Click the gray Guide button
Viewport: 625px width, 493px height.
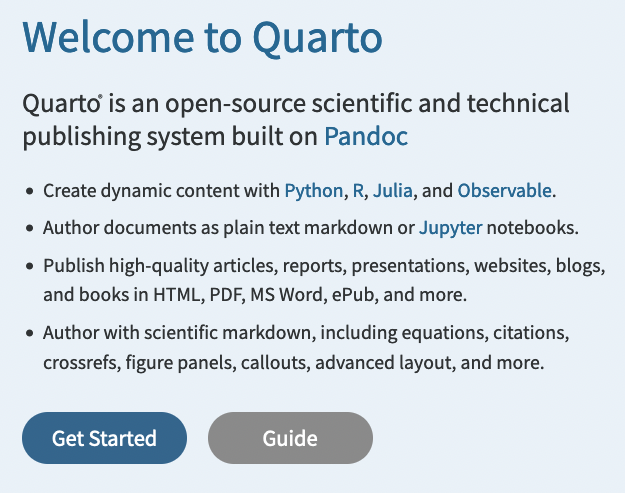(x=290, y=438)
